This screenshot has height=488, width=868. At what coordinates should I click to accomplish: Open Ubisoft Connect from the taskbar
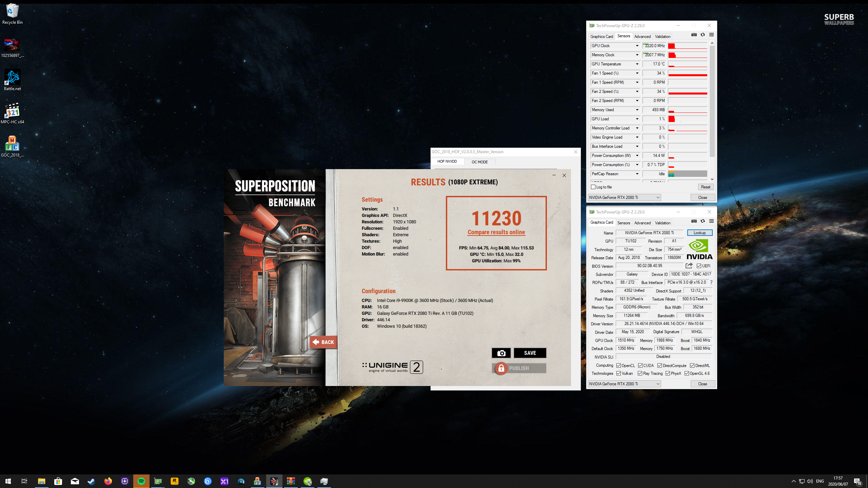[x=208, y=481]
